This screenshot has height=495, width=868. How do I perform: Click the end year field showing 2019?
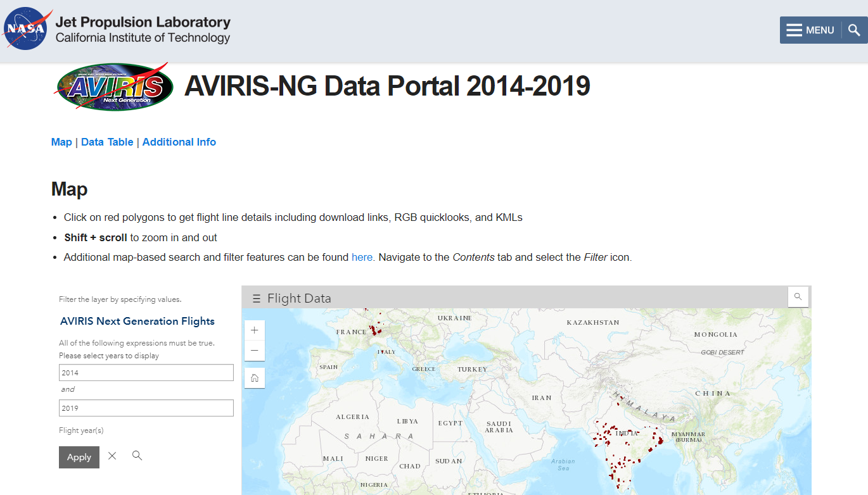click(146, 408)
